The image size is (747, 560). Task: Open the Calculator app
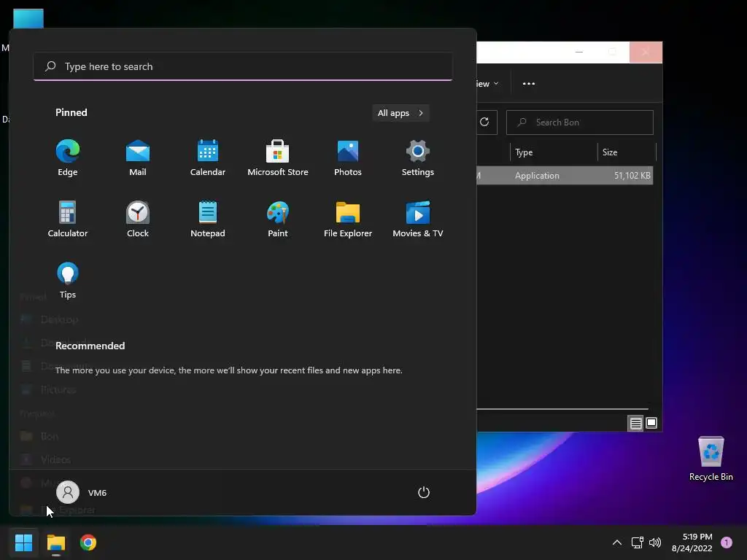pos(68,219)
